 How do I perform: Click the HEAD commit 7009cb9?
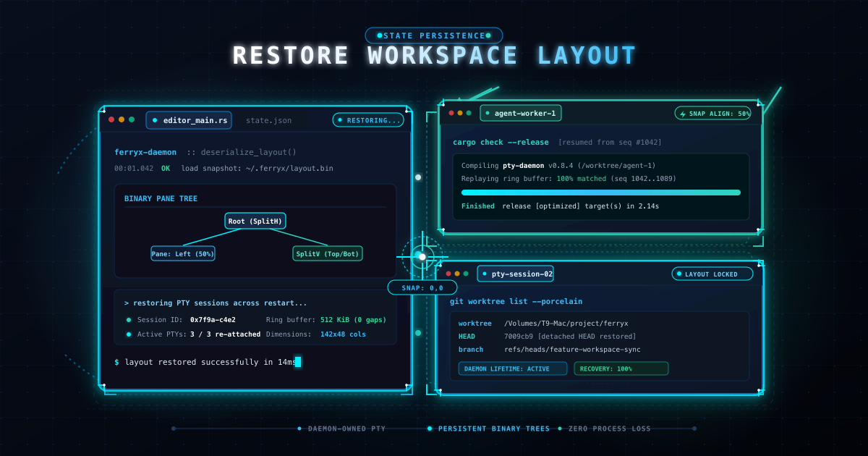[520, 337]
